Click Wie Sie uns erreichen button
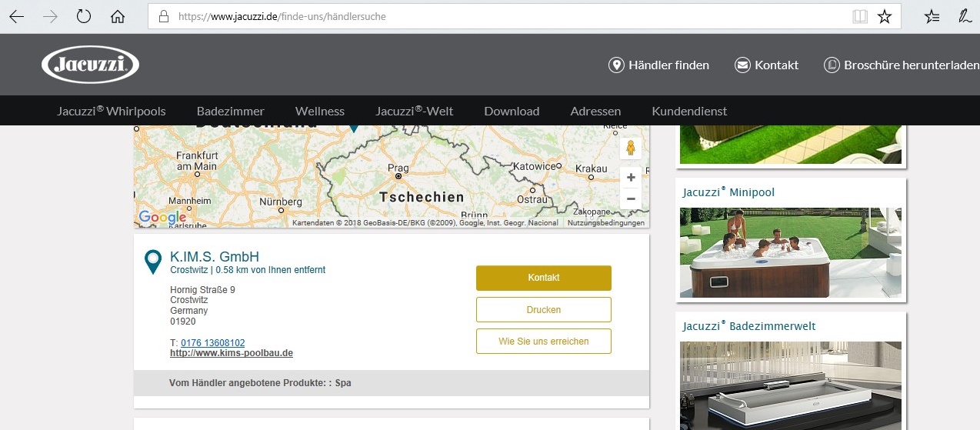The image size is (980, 430). (544, 342)
